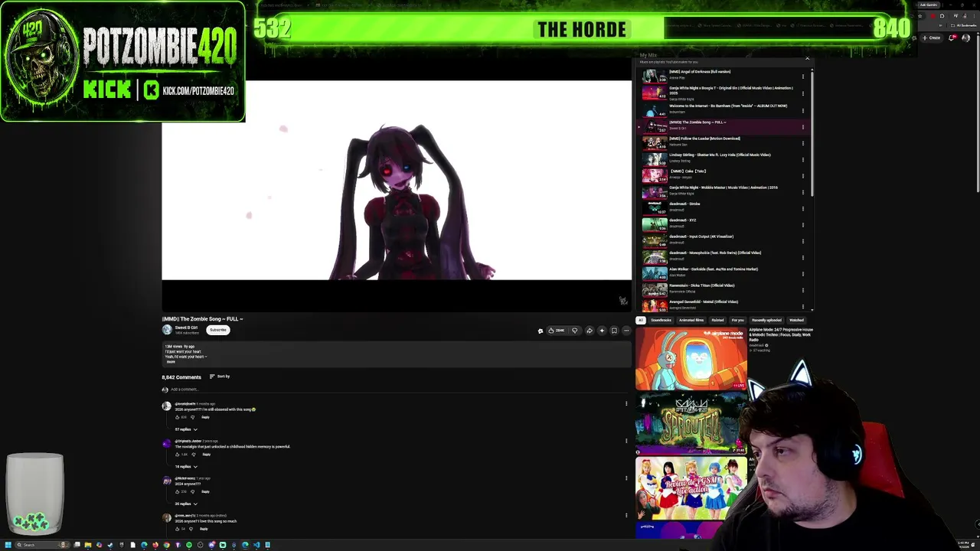This screenshot has width=980, height=551.
Task: Open Steam from the taskbar
Action: [x=110, y=545]
